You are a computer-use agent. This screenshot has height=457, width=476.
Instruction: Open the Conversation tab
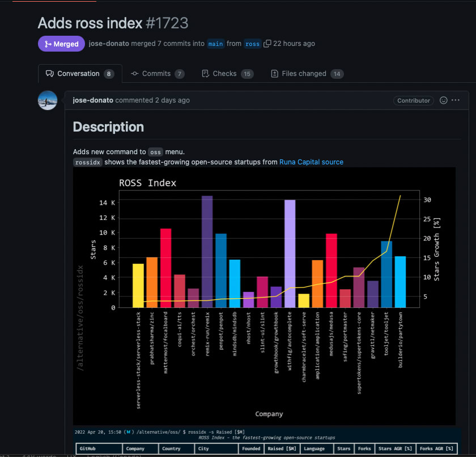pyautogui.click(x=80, y=74)
